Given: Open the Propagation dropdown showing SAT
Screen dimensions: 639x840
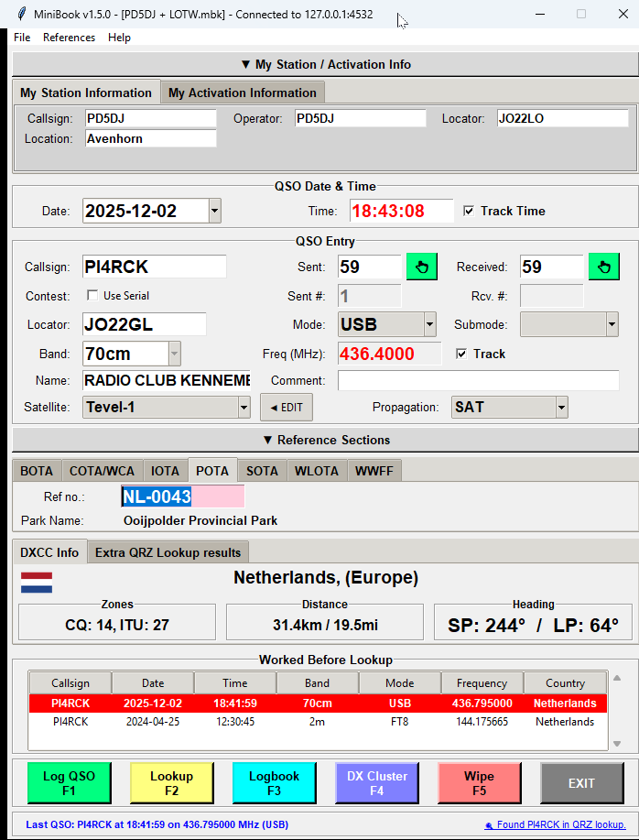Looking at the screenshot, I should click(x=561, y=407).
